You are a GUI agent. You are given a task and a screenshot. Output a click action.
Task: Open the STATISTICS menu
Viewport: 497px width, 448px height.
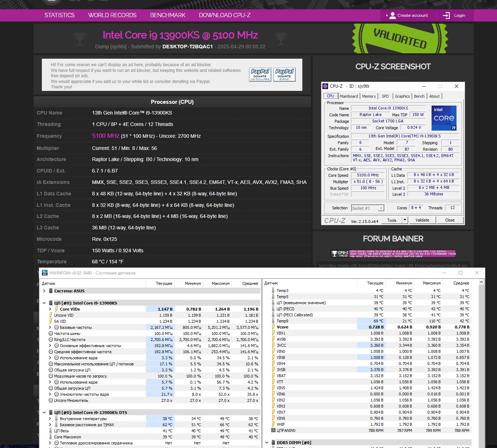click(60, 15)
